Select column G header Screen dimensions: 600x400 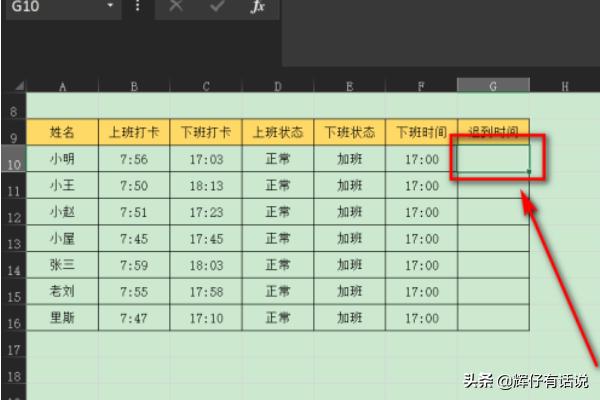click(493, 87)
